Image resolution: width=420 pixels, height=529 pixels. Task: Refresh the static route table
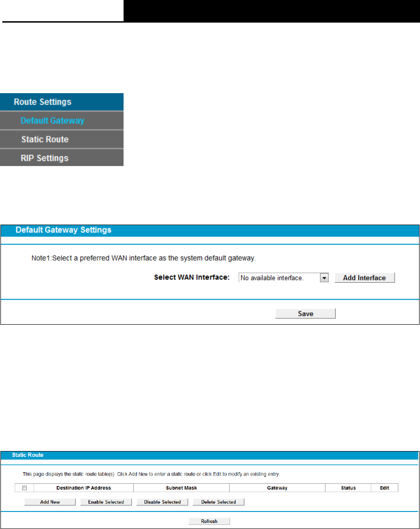(x=209, y=521)
